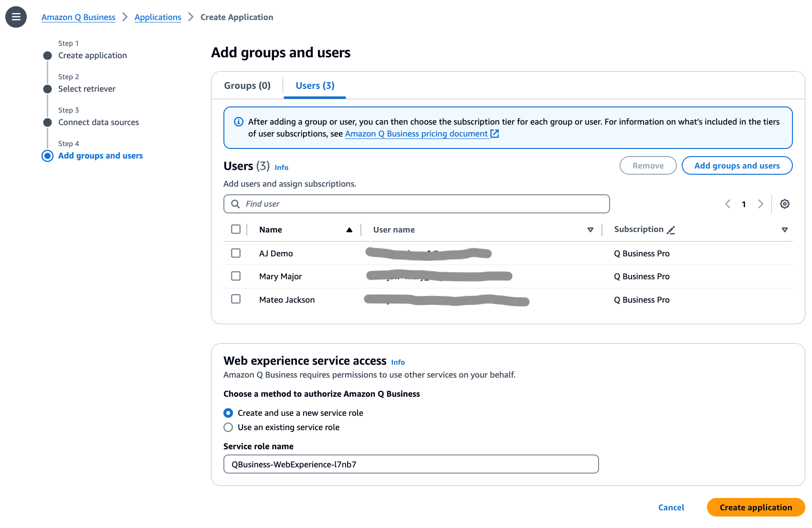Go to previous page of users
812x528 pixels.
[x=728, y=204]
